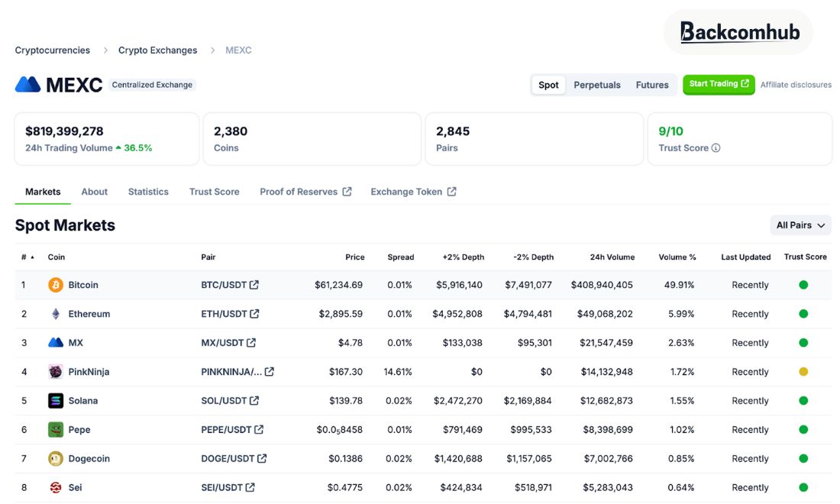Open BTC/USDT external link icon

click(x=254, y=285)
